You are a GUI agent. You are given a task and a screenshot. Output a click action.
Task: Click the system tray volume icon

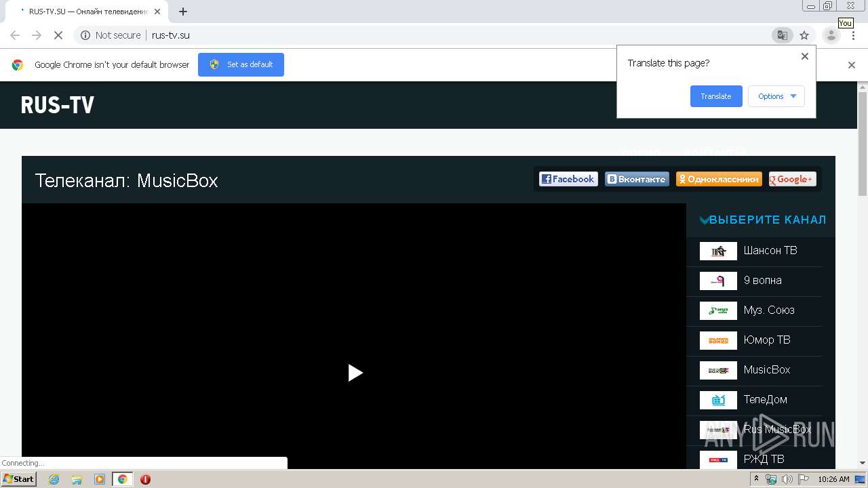click(x=787, y=479)
